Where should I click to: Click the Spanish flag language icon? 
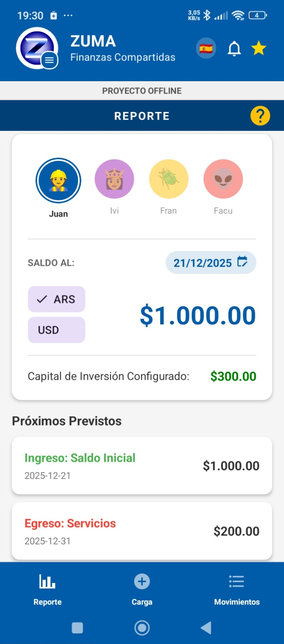pyautogui.click(x=206, y=48)
